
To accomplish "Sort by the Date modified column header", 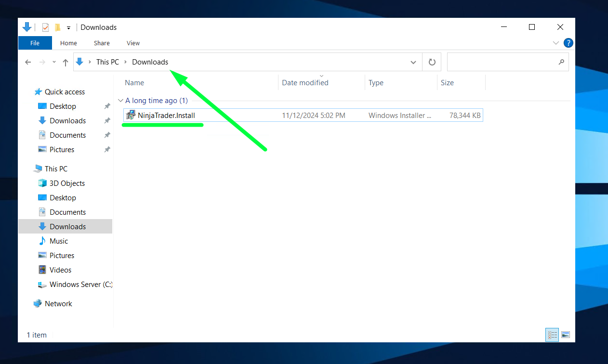I will coord(305,83).
